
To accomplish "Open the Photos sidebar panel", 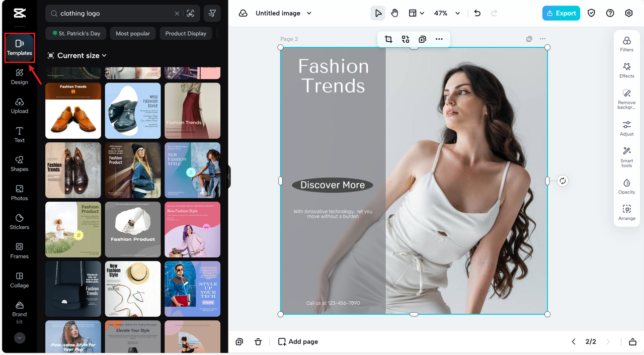I will pos(20,193).
